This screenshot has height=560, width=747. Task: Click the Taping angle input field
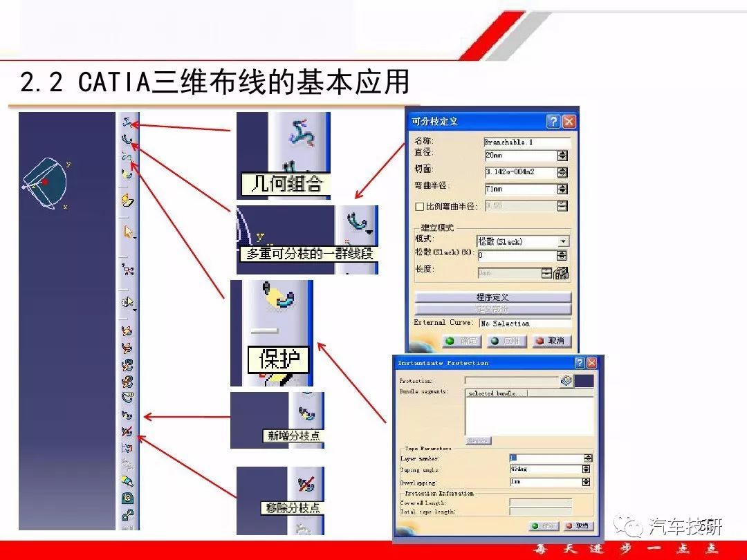[546, 469]
